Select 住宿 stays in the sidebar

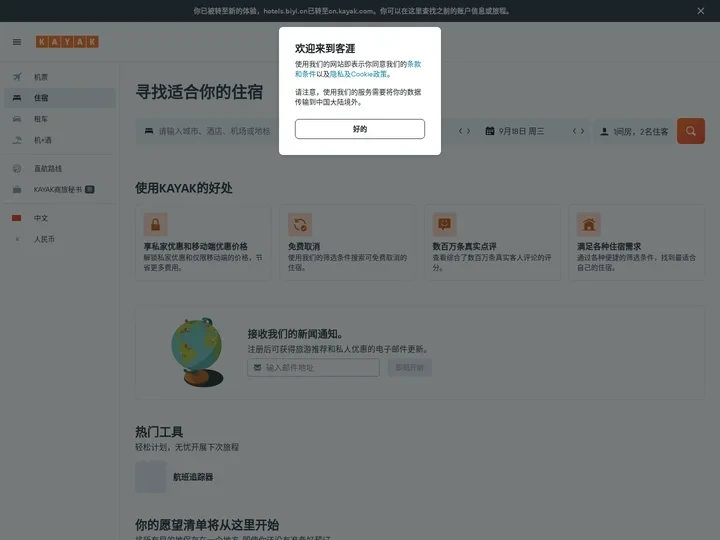tap(60, 98)
